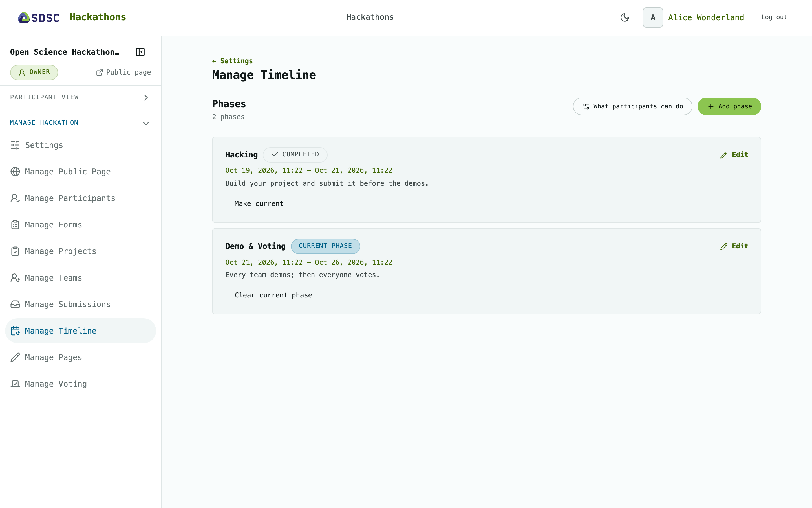This screenshot has height=508, width=812.
Task: Click the Manage Submissions inbox icon
Action: tap(15, 305)
